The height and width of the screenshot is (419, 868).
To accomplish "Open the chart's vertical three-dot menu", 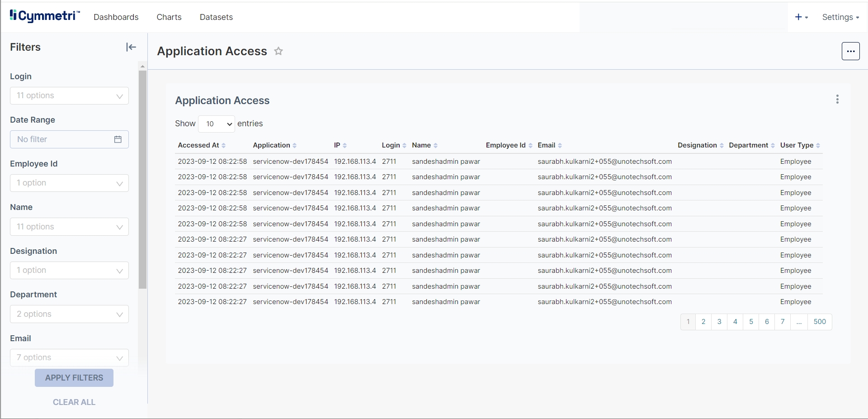I will (x=837, y=100).
